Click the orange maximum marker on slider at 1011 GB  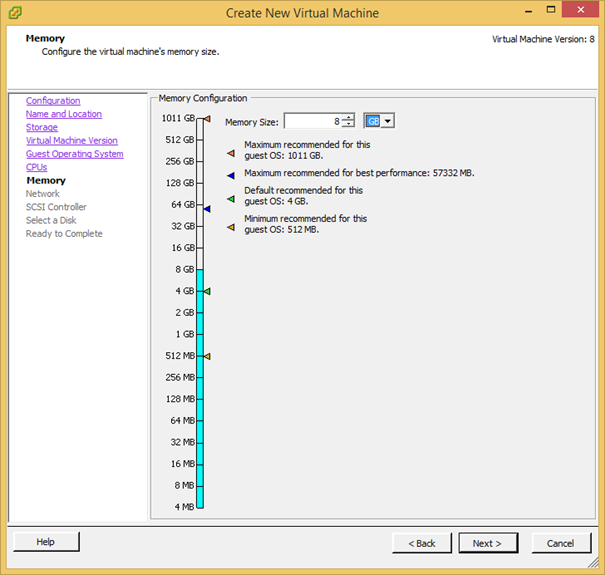[x=207, y=118]
